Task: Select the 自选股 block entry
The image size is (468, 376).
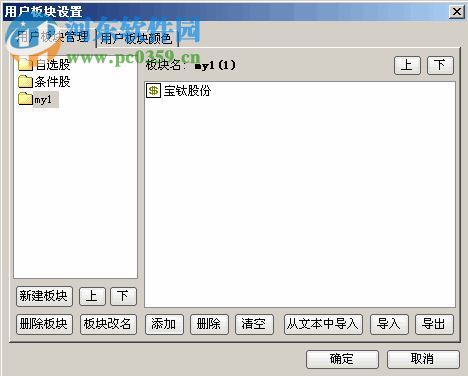Action: tap(44, 64)
